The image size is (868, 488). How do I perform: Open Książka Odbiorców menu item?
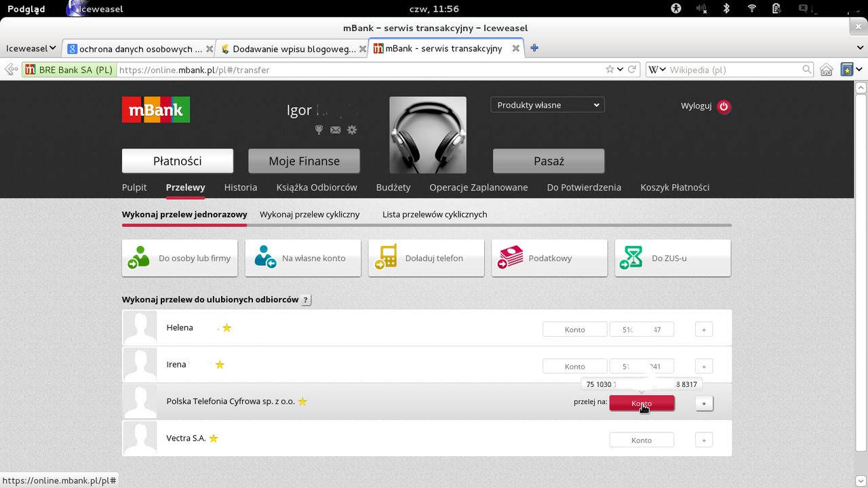click(317, 187)
